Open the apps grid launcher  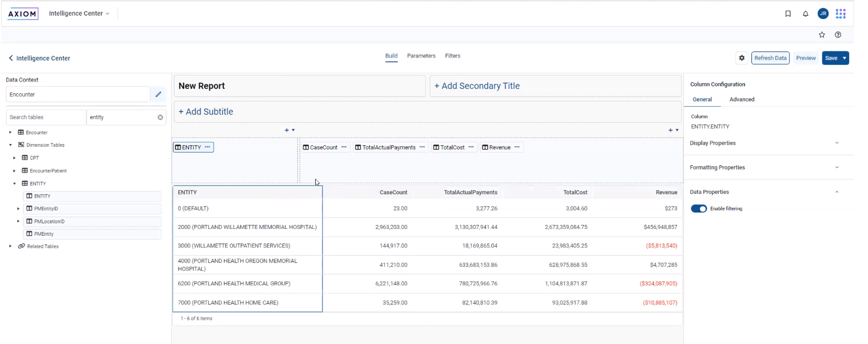click(841, 13)
